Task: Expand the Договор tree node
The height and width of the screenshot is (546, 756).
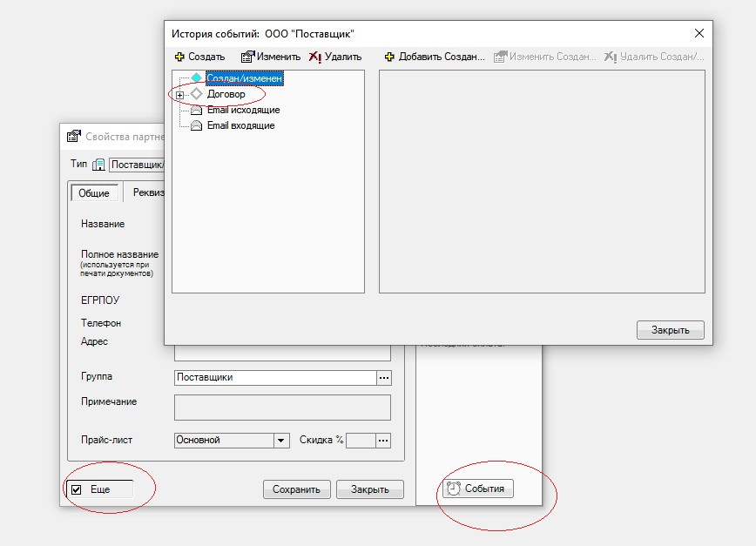Action: coord(179,94)
